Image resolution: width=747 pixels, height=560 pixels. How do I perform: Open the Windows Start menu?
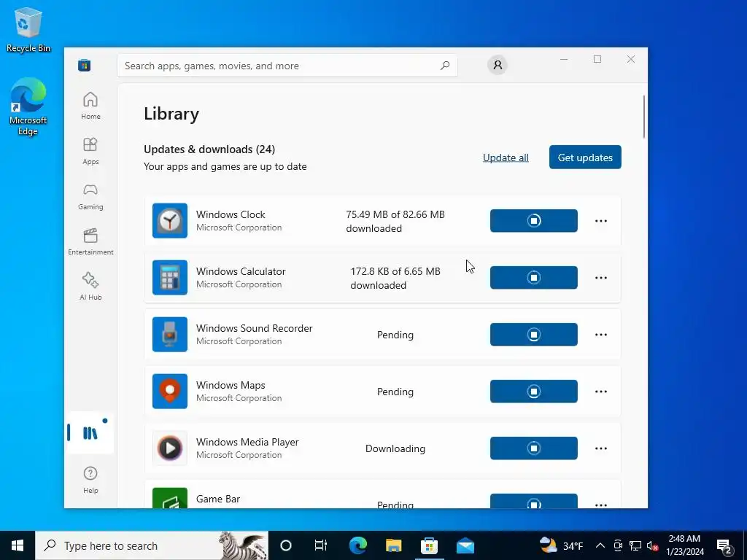[18, 545]
